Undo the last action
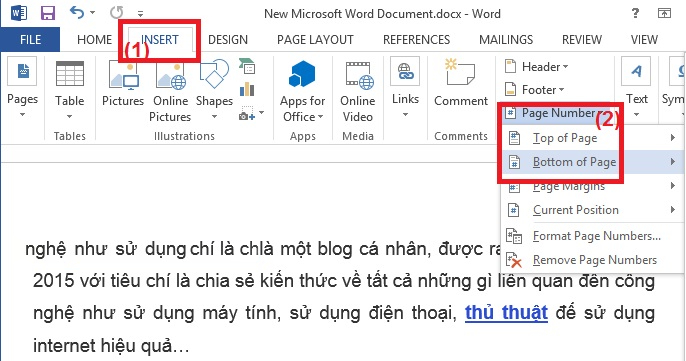686x361 pixels. [x=77, y=13]
